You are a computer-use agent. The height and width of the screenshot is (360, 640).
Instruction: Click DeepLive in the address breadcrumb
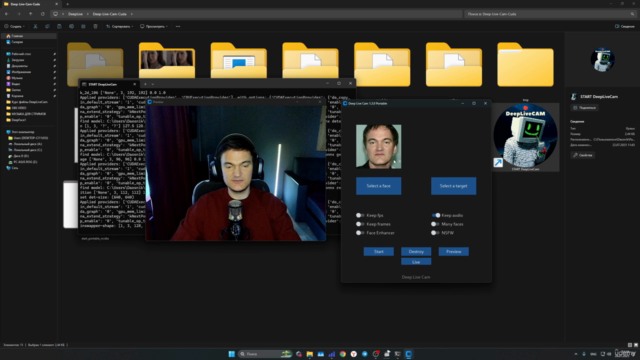click(x=76, y=14)
